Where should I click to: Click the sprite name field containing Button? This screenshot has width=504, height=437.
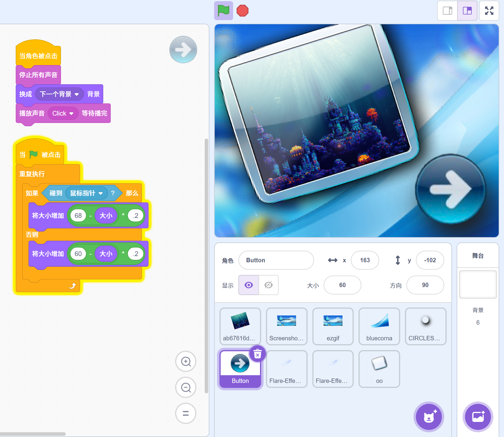tap(276, 260)
